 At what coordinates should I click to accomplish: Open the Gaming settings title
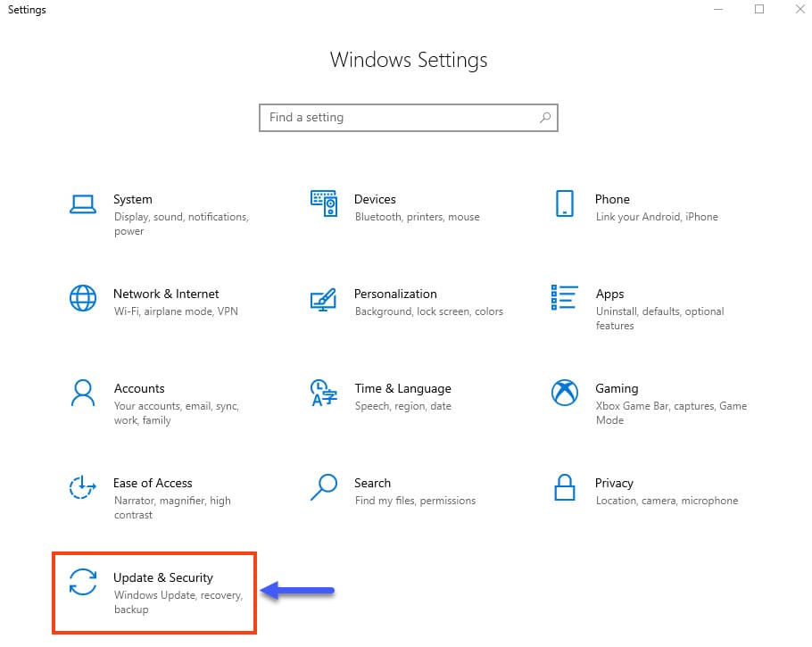coord(617,389)
